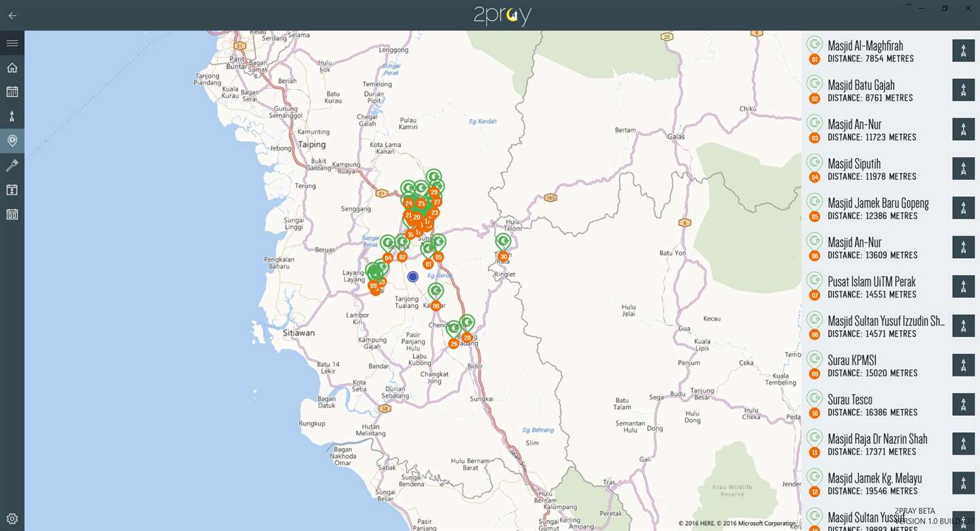The height and width of the screenshot is (531, 980).
Task: Pick Masjid Jamek Baru Gopeng in the list
Action: (890, 208)
